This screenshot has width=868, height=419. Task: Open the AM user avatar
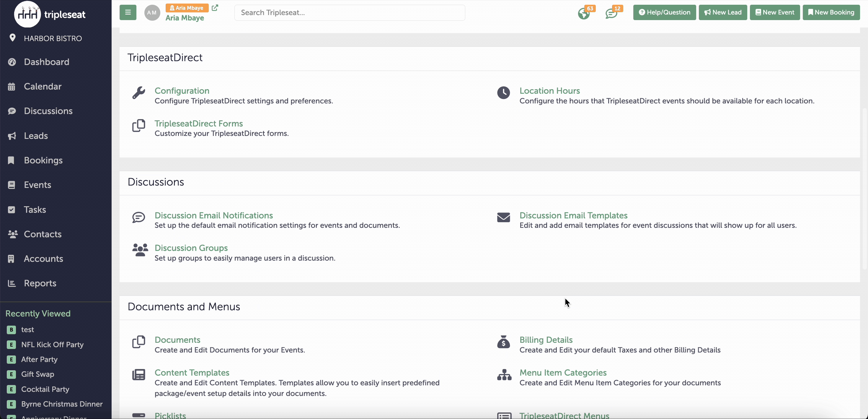click(152, 12)
